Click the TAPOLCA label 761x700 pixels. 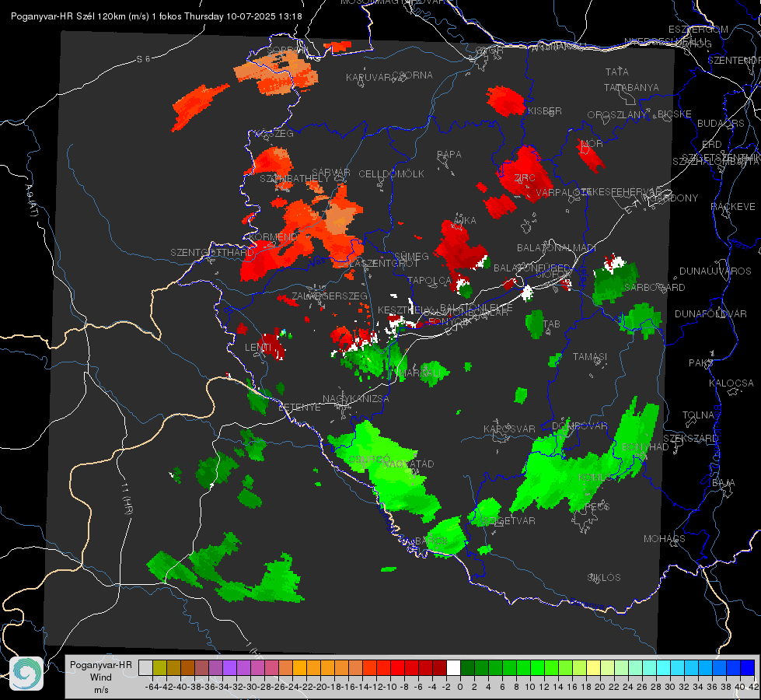[430, 280]
